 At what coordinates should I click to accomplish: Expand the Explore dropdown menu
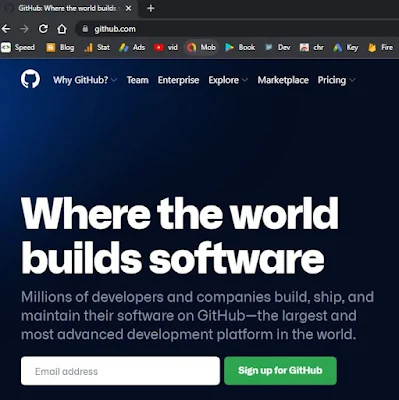click(228, 80)
